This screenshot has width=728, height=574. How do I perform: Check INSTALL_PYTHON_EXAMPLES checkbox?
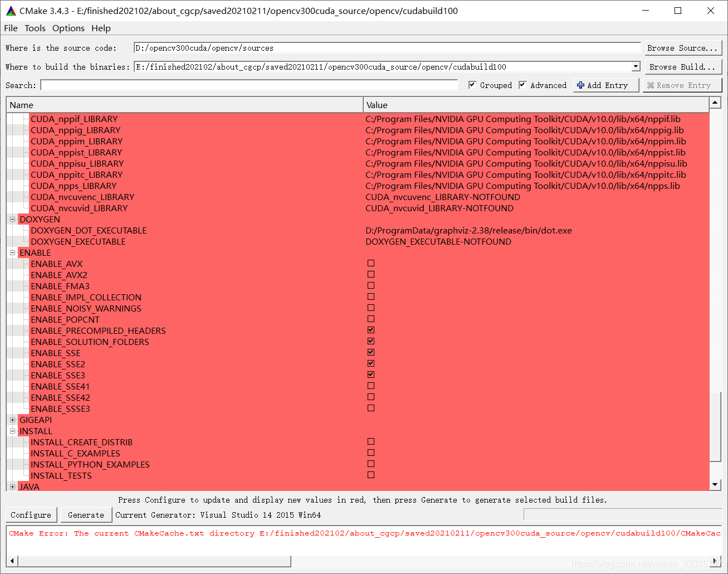(x=371, y=464)
